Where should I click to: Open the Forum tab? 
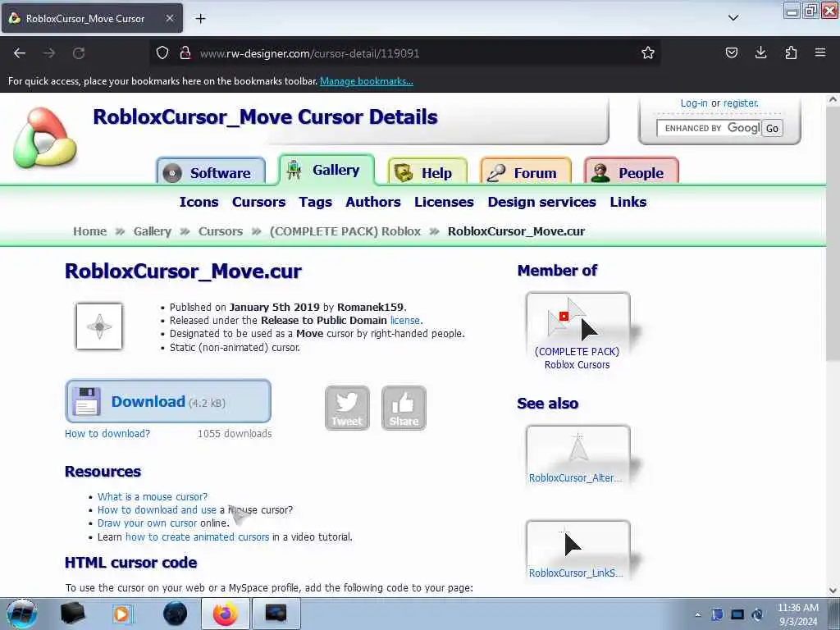click(x=526, y=171)
